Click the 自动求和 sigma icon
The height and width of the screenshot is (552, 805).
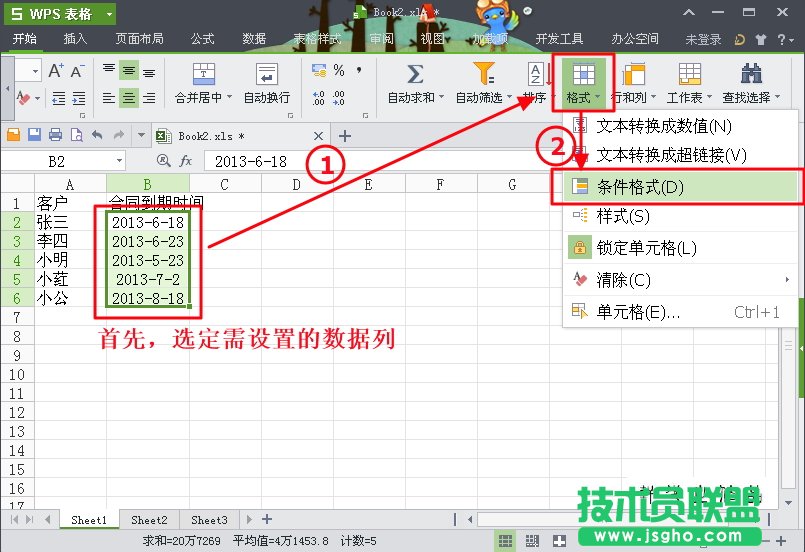coord(415,74)
